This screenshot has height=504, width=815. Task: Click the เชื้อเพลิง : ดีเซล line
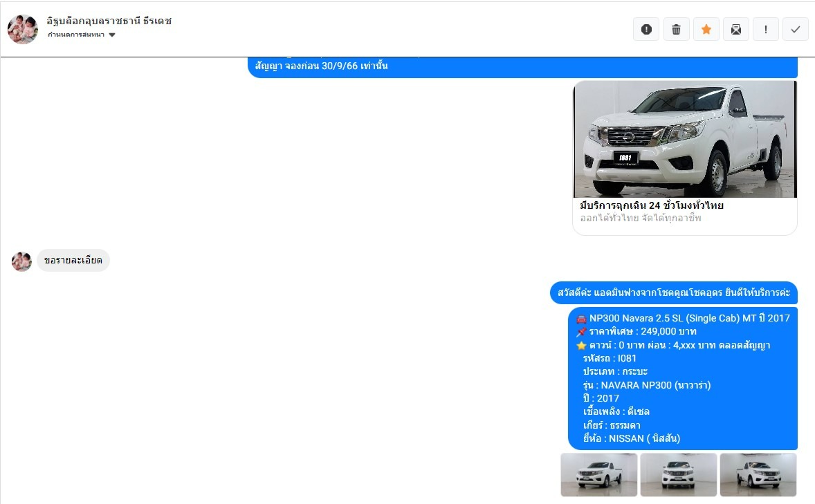tap(616, 411)
